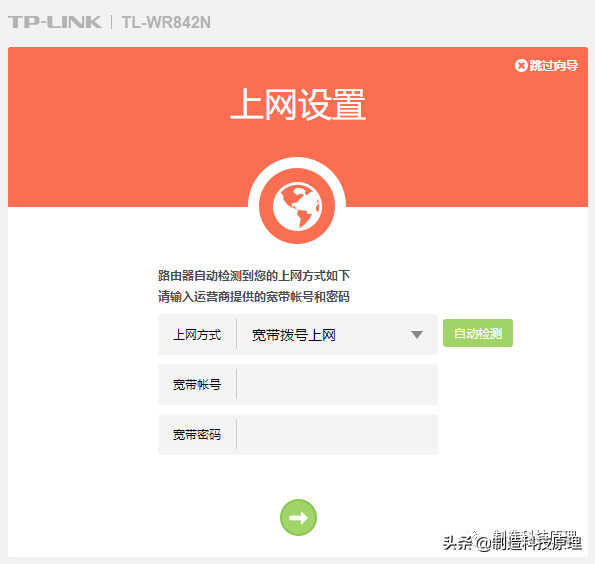This screenshot has height=564, width=595.
Task: Click the 宽带帐号 label
Action: point(197,384)
